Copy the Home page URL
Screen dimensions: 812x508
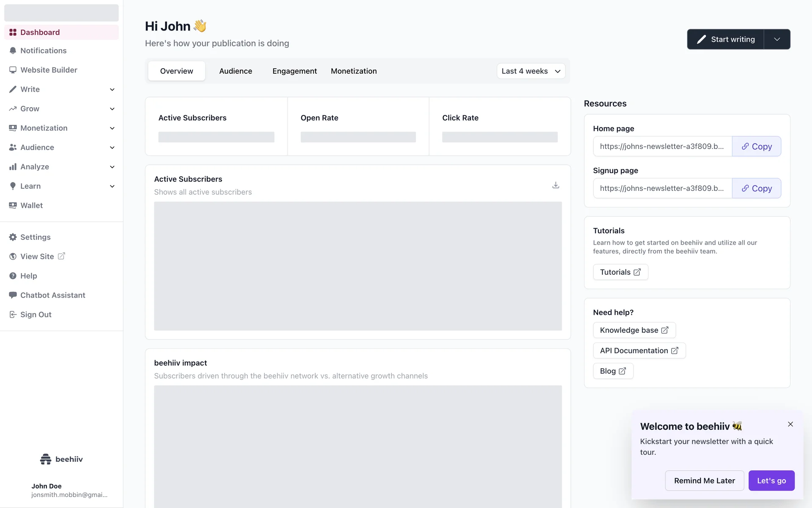coord(756,146)
